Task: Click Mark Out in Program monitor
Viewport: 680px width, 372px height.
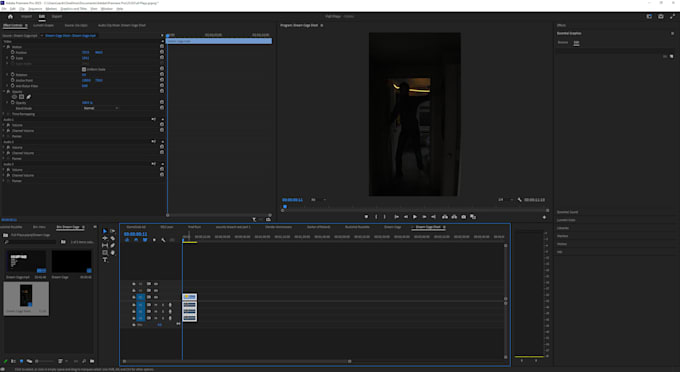Action: pyautogui.click(x=385, y=217)
